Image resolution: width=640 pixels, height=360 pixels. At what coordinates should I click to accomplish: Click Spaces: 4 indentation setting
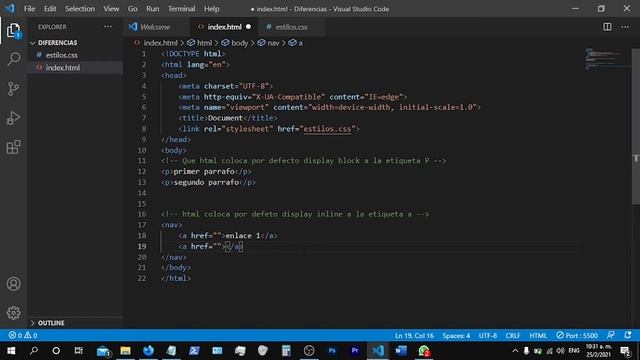click(x=456, y=336)
